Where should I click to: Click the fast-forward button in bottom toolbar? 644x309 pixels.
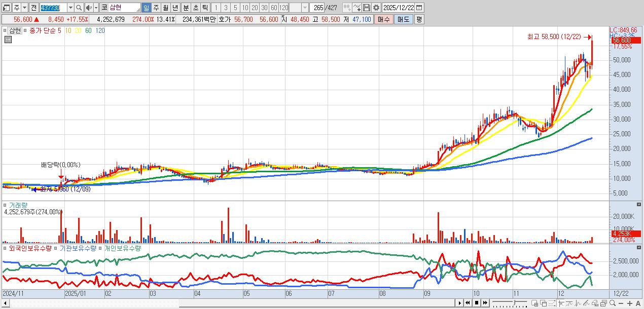click(485, 303)
